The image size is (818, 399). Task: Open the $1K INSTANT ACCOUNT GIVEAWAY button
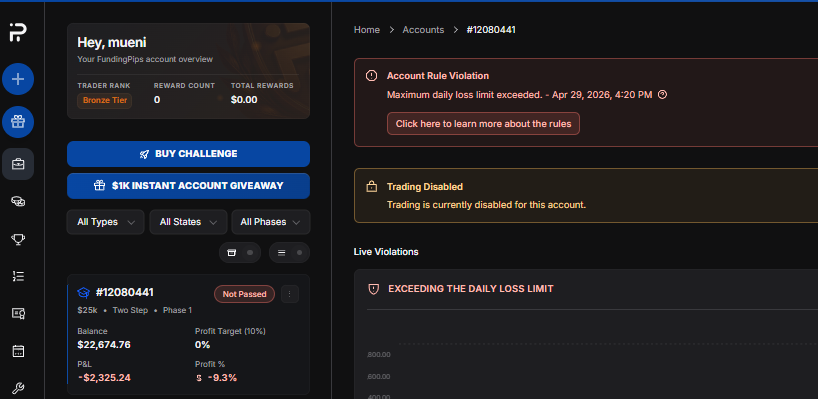pos(188,186)
